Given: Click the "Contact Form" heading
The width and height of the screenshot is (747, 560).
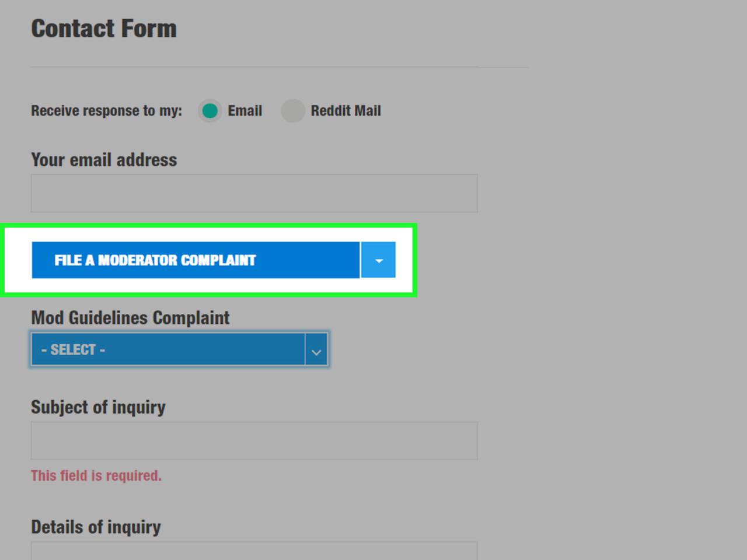Looking at the screenshot, I should point(104,29).
